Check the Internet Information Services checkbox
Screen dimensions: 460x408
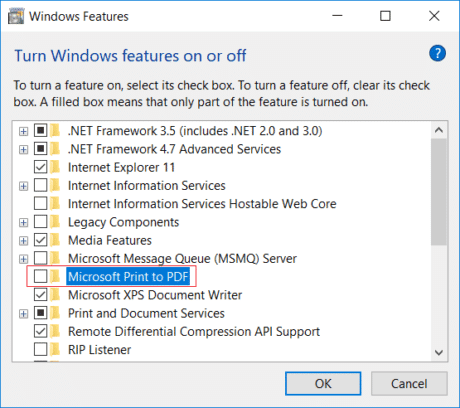coord(40,185)
